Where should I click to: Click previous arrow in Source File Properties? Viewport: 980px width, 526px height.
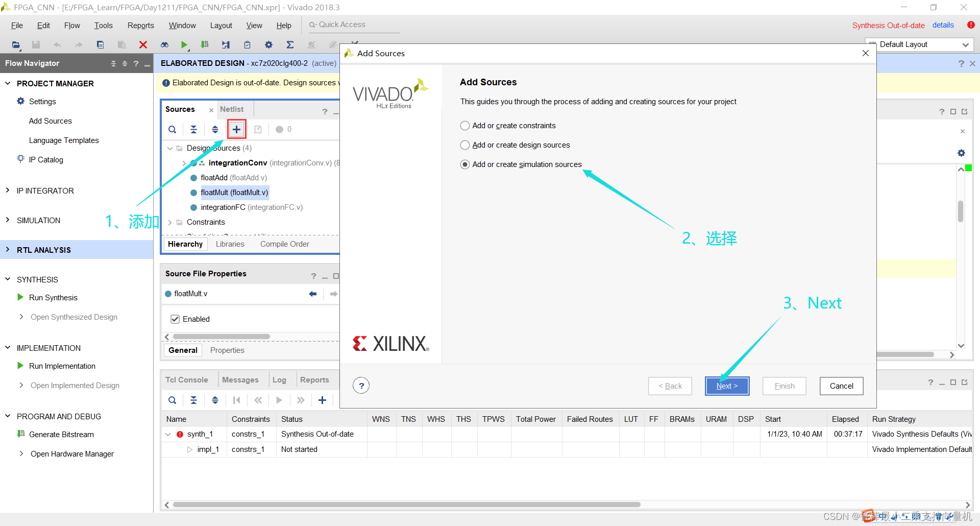click(313, 294)
